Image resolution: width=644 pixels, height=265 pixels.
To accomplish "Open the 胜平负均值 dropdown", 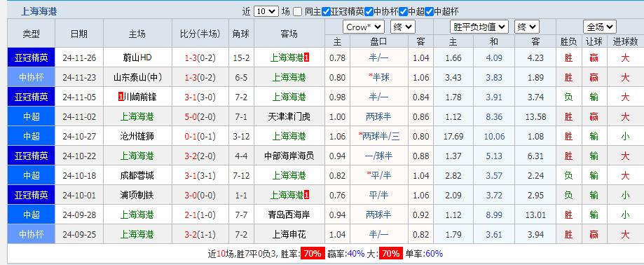I will (479, 27).
